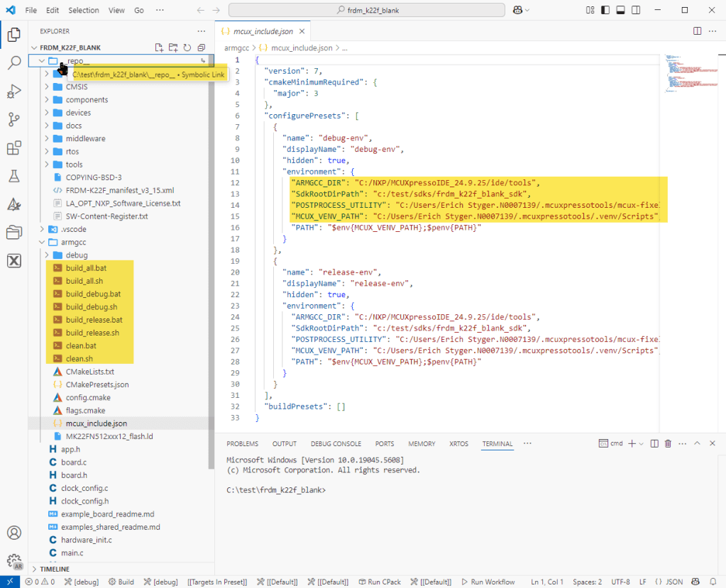Click New File icon in Explorer header
Image resolution: width=726 pixels, height=588 pixels.
[160, 48]
